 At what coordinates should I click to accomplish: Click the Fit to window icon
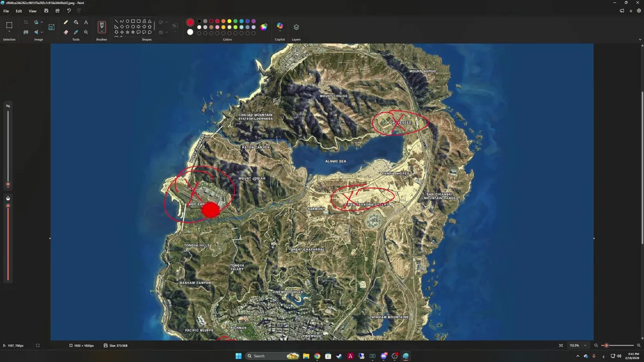pyautogui.click(x=561, y=345)
